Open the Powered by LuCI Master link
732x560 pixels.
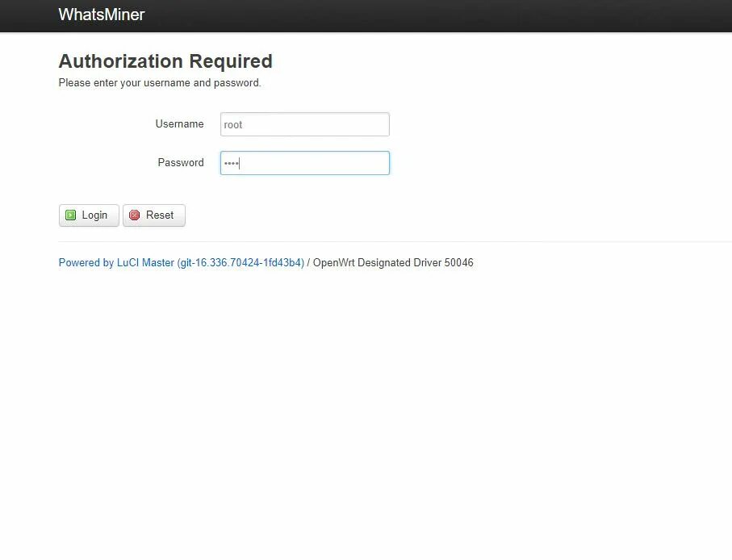(x=181, y=263)
